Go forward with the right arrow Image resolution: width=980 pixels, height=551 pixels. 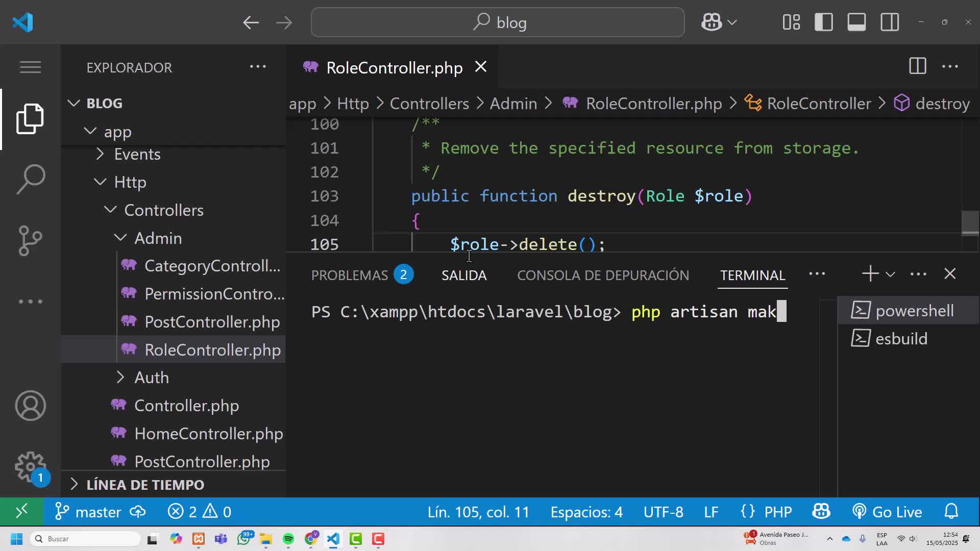click(x=284, y=22)
